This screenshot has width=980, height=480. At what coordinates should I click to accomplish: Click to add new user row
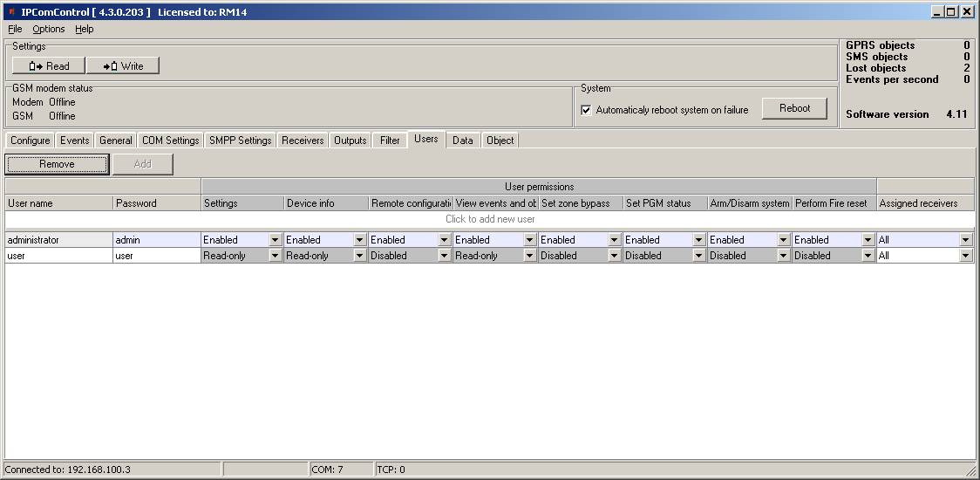(489, 219)
